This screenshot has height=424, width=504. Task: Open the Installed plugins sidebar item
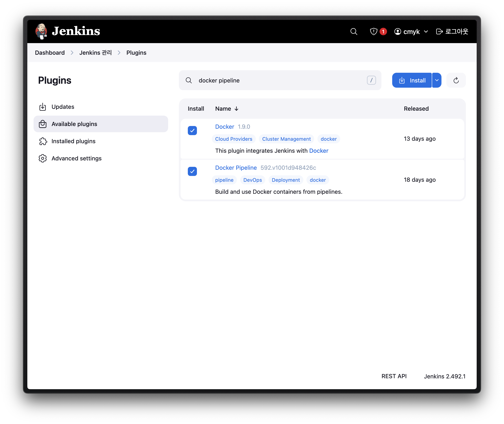[101, 141]
